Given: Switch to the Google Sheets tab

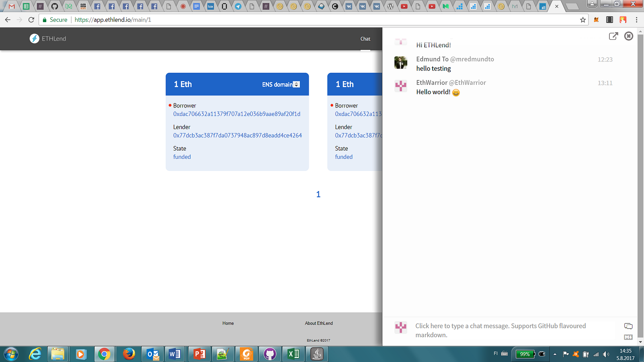Looking at the screenshot, I should pos(26,6).
